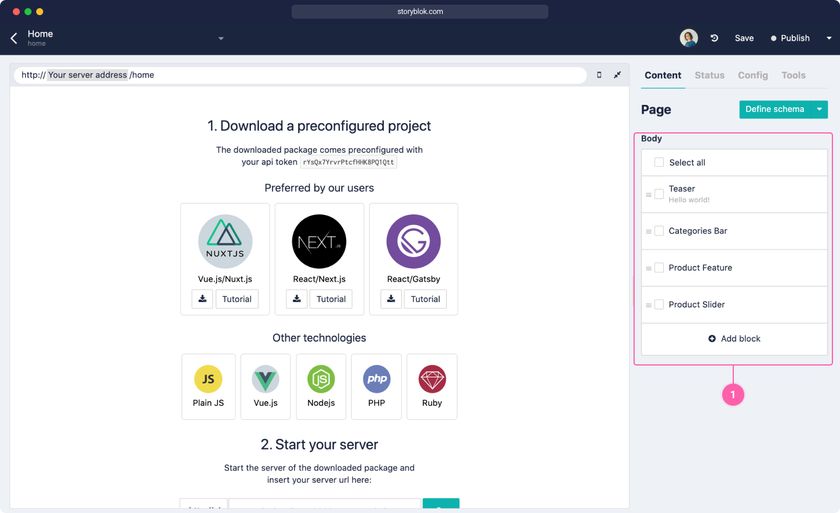
Task: Collapse preview with the arrows icon
Action: click(x=617, y=75)
